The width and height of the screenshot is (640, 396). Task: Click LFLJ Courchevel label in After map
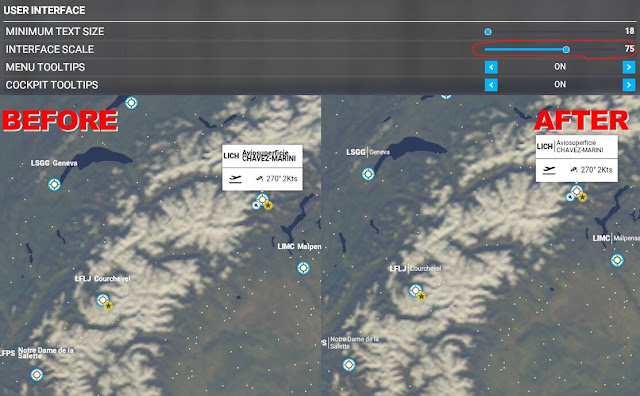click(x=415, y=268)
